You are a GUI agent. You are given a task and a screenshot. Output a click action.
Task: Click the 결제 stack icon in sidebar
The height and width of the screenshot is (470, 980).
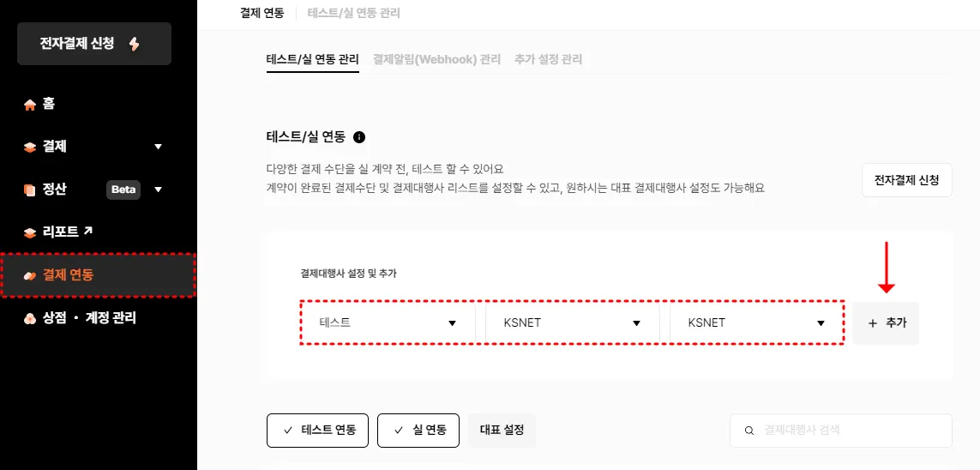pos(30,147)
